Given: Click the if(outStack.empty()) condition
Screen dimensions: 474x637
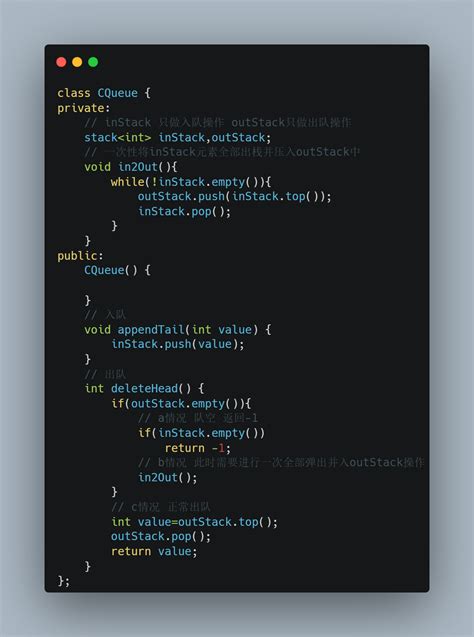Looking at the screenshot, I should pos(181,403).
